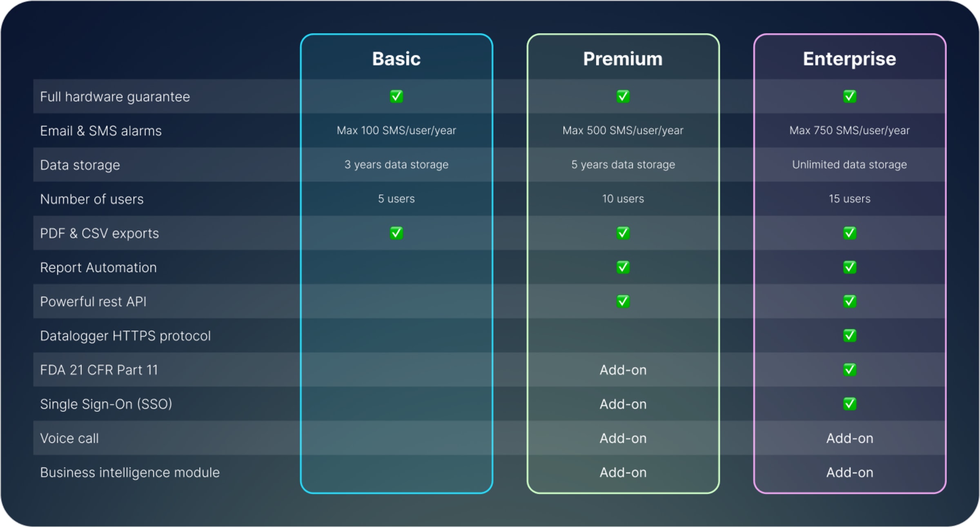Screen dimensions: 980x528
Task: Click Enterprise's Report Automation checkmark
Action: [x=849, y=267]
